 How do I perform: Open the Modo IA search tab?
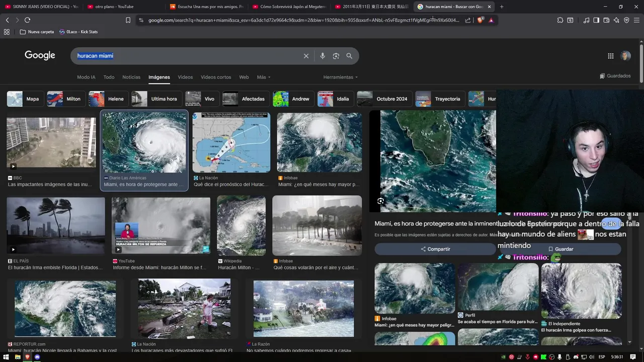coord(86,77)
